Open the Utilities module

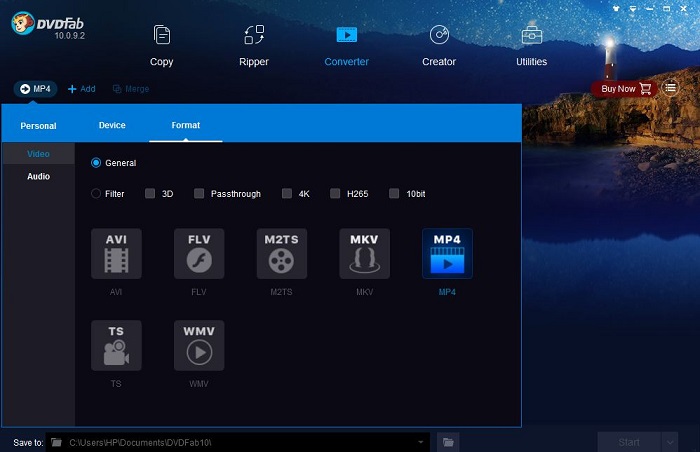(x=531, y=45)
